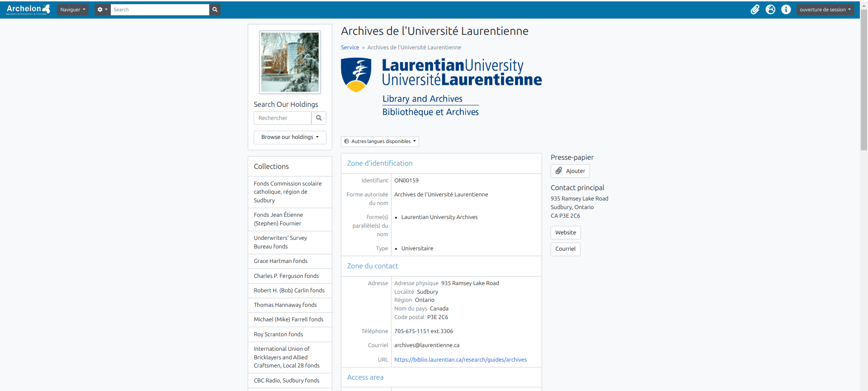
Task: Open CBC Radio, Sudbury fonds
Action: coord(290,381)
